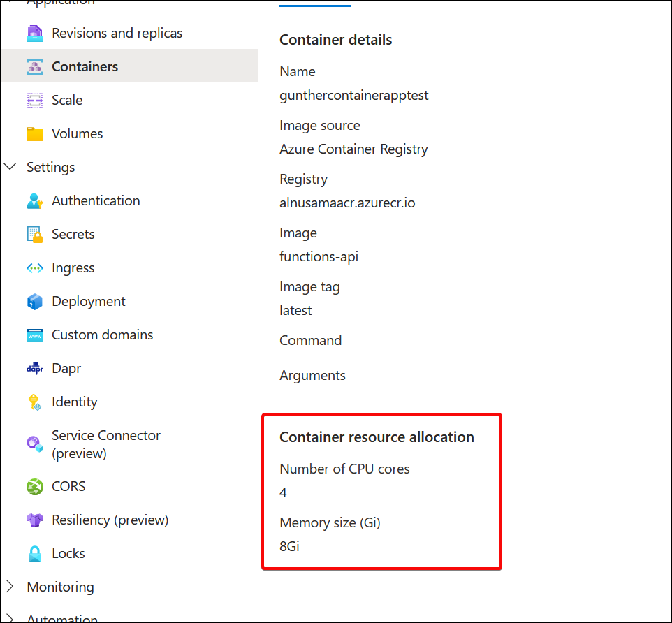Select Locks in the sidebar menu
672x623 pixels.
[x=69, y=553]
